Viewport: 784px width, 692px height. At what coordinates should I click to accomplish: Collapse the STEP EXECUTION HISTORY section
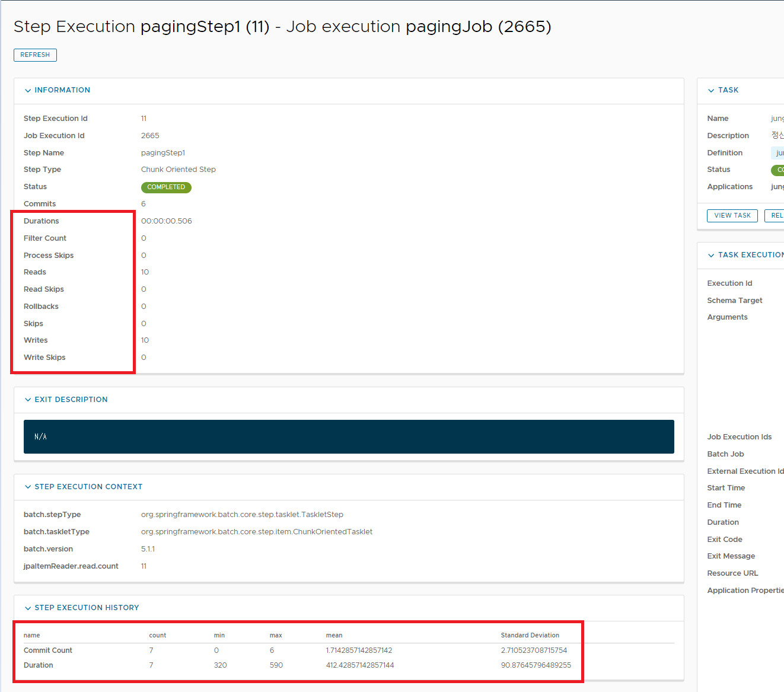click(x=28, y=608)
